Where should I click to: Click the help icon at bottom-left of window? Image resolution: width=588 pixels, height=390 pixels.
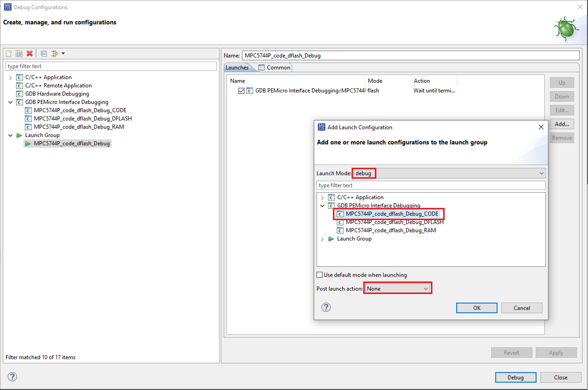(12, 377)
